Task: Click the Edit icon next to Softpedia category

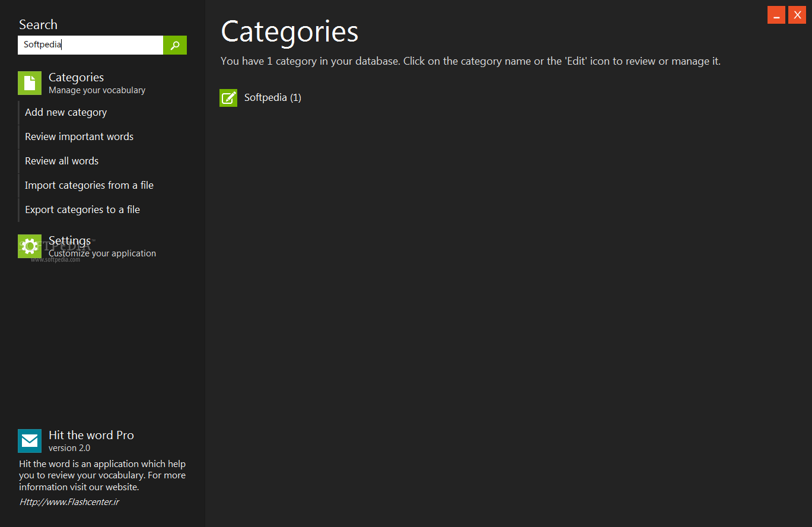Action: click(228, 98)
